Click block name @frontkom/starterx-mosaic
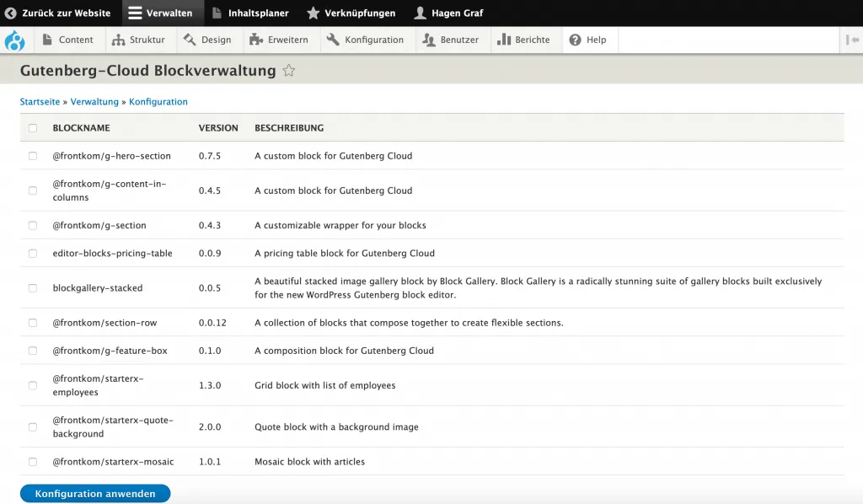This screenshot has width=863, height=504. click(114, 462)
